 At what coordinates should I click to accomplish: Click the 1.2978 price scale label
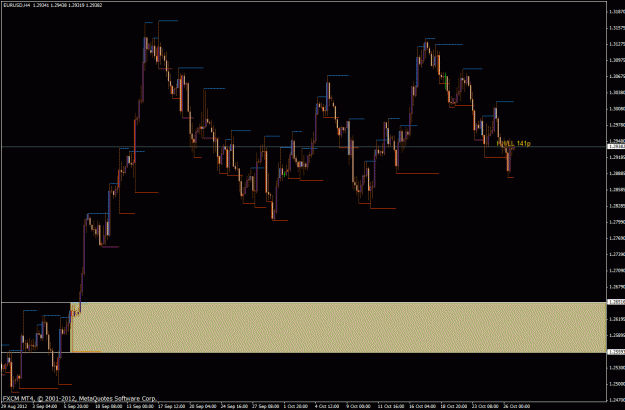pyautogui.click(x=617, y=125)
